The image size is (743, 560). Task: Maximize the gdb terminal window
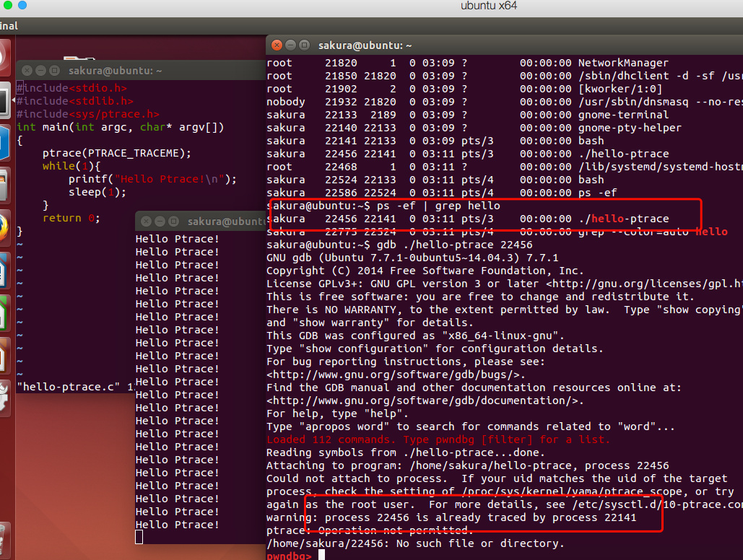303,45
